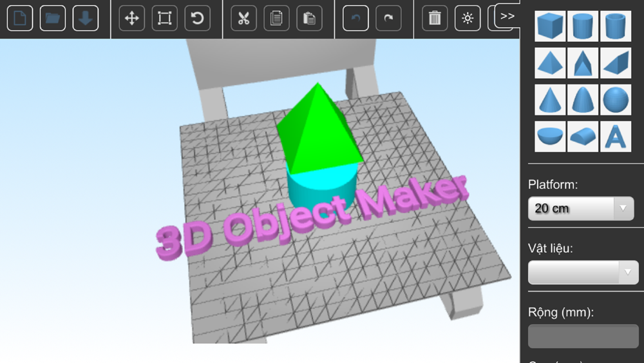Add a wedge ramp shape
644x363 pixels.
tap(616, 63)
